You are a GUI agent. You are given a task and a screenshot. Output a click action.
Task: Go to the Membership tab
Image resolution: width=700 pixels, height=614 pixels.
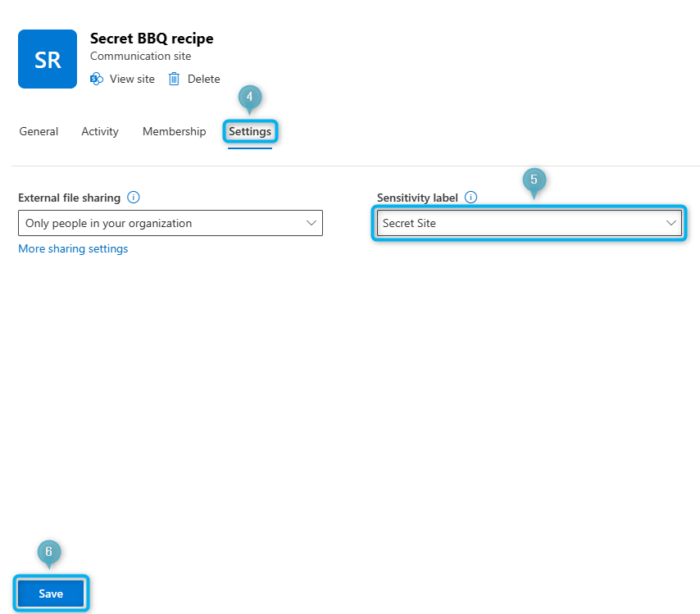click(x=174, y=131)
